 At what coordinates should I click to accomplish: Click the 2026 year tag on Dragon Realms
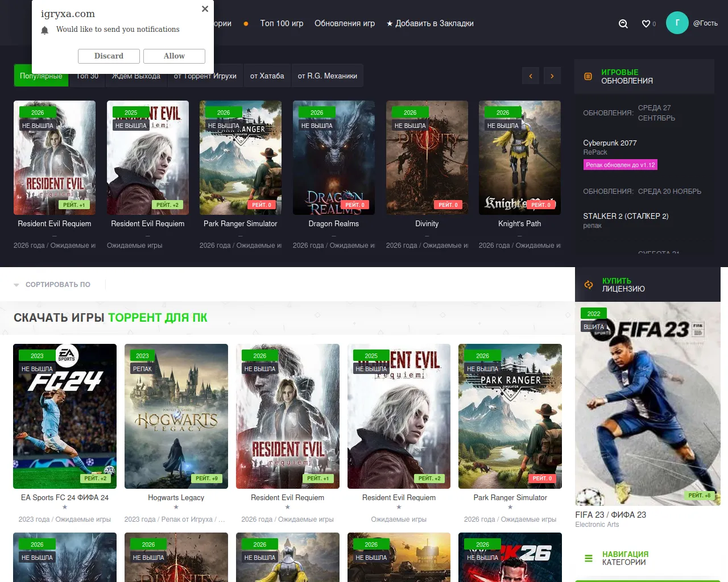pyautogui.click(x=317, y=113)
